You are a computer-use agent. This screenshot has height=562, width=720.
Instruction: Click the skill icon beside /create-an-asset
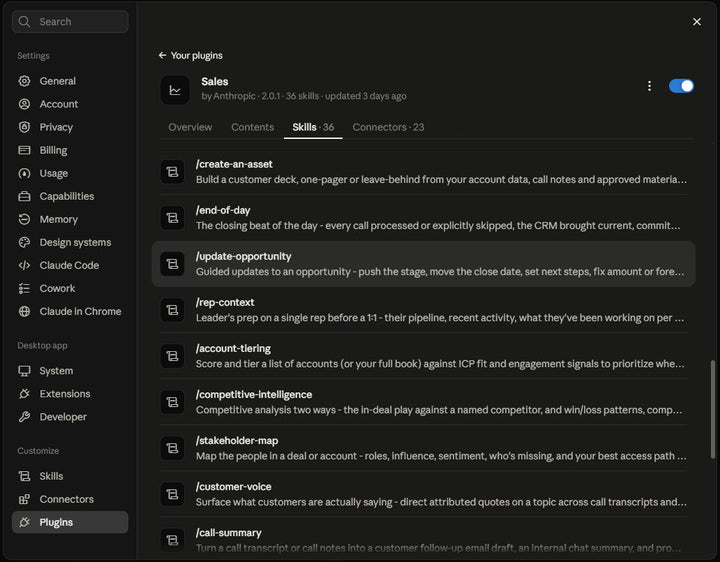point(172,172)
